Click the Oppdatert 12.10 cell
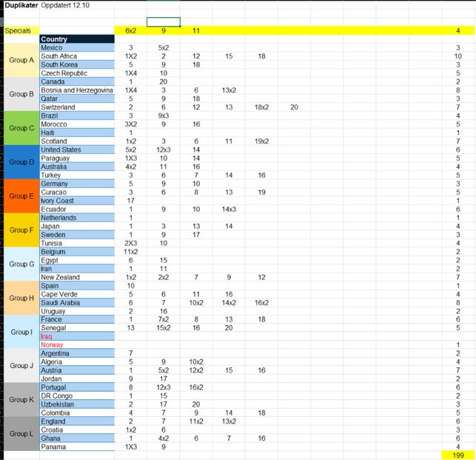The image size is (476, 460). pyautogui.click(x=77, y=5)
